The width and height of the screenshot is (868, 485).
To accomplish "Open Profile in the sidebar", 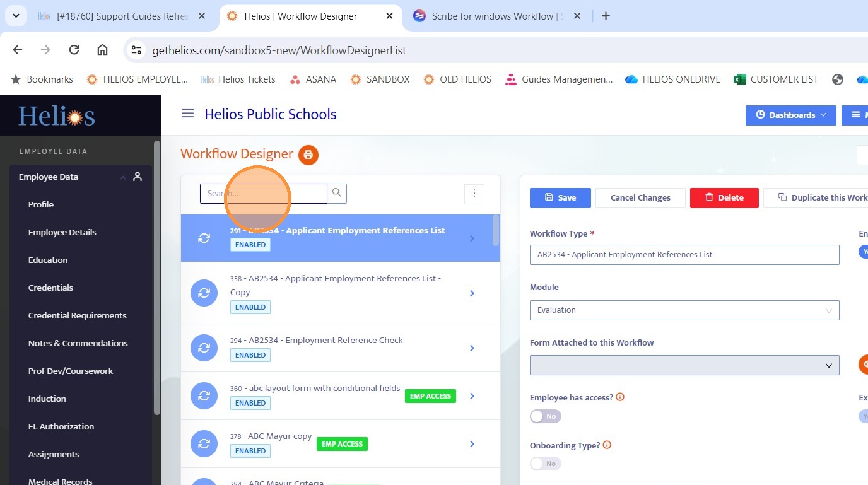I will (x=41, y=204).
